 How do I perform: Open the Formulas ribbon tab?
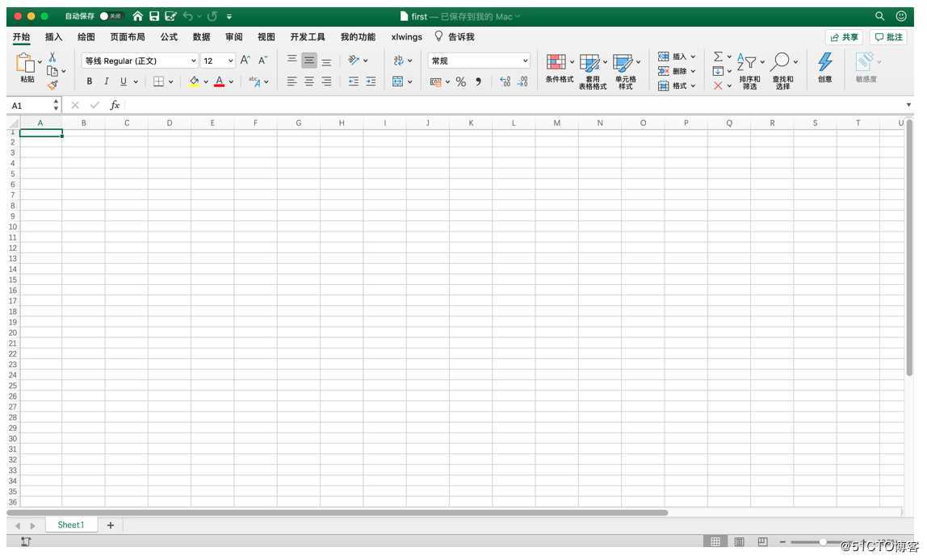coord(169,36)
